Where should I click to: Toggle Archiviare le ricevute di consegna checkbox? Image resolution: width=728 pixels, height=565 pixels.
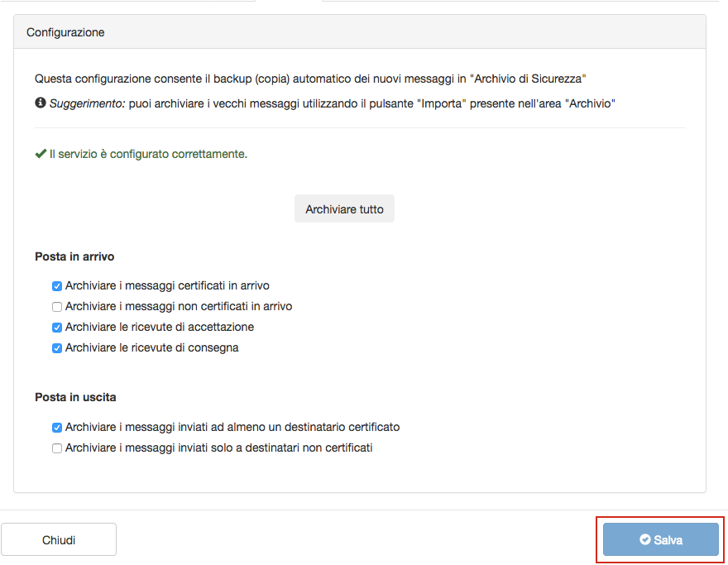[x=57, y=348]
